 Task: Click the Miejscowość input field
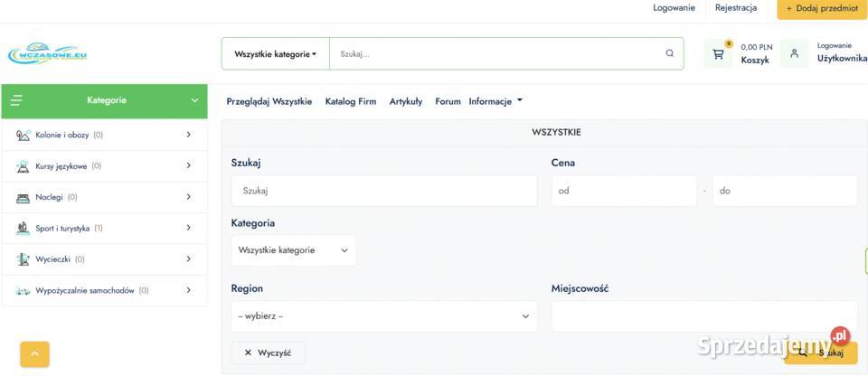point(692,316)
